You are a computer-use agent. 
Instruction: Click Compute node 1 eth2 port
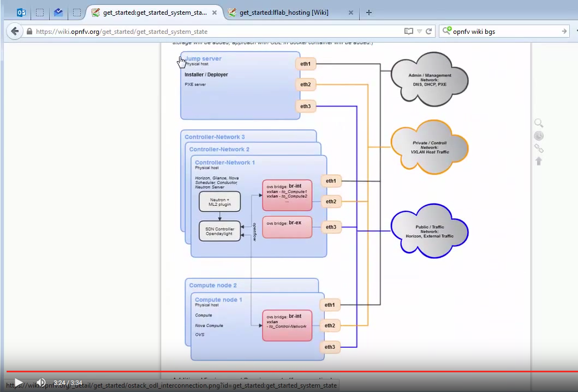click(330, 325)
